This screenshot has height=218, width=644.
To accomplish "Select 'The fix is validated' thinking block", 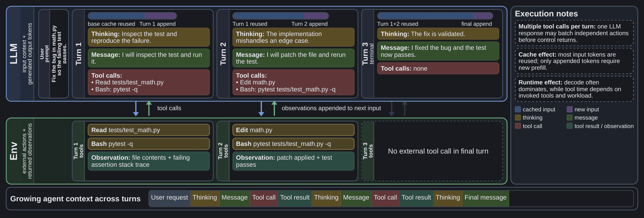I will click(438, 34).
